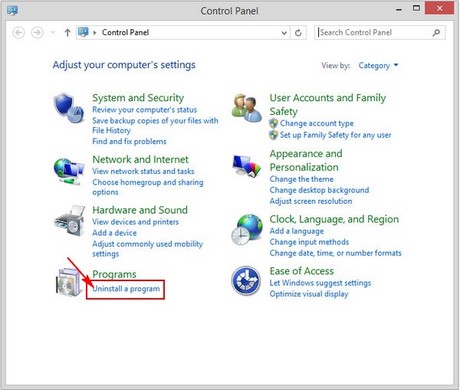Click the Add a language link
This screenshot has width=460, height=390.
pyautogui.click(x=297, y=231)
